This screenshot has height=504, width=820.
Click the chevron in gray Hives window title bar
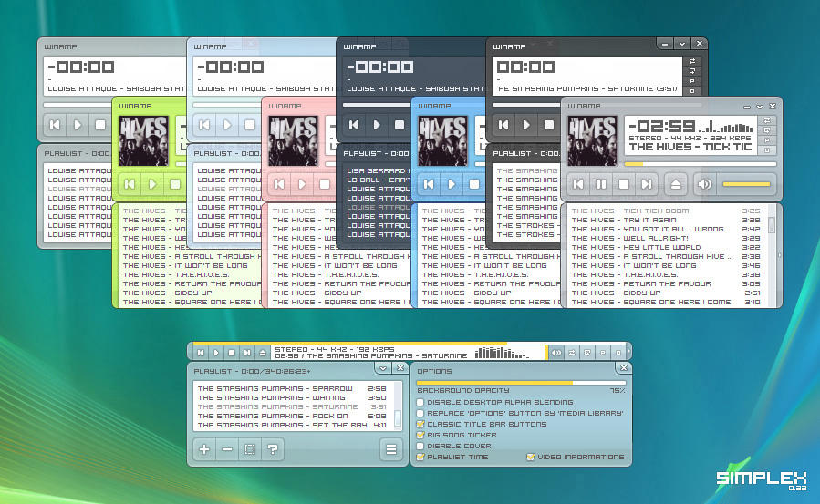point(760,107)
